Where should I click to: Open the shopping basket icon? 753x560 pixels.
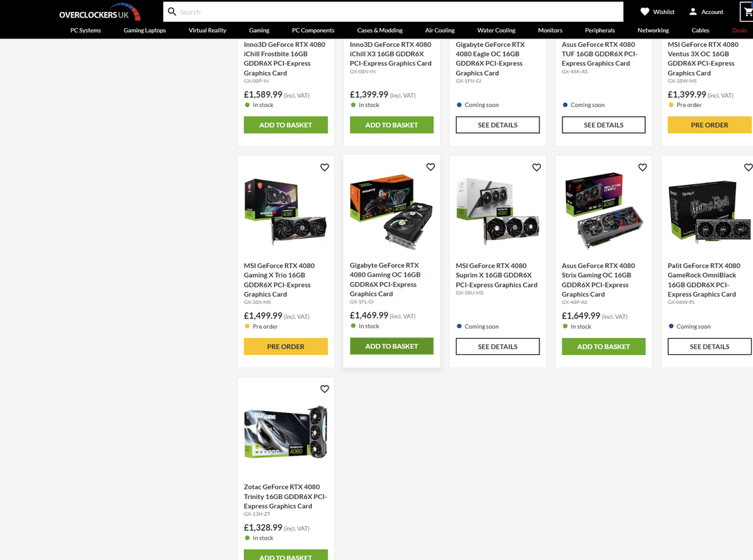click(x=747, y=12)
